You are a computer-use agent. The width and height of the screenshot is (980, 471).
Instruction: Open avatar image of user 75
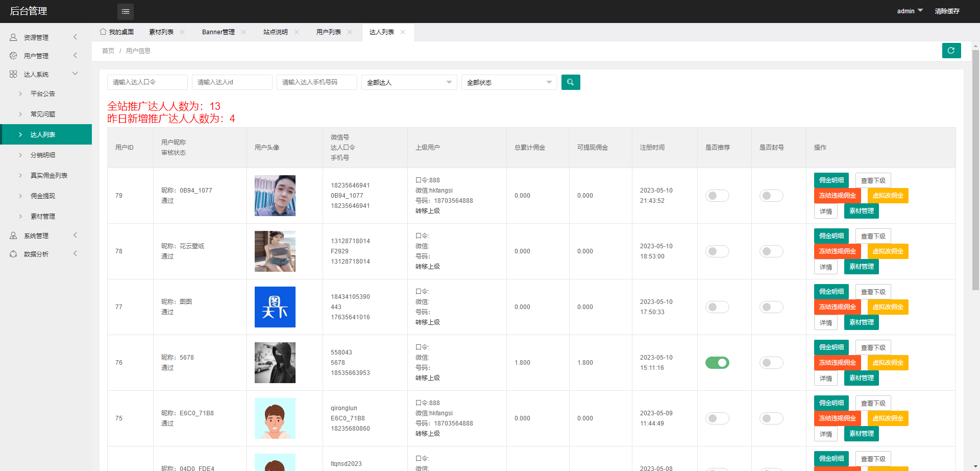[x=275, y=418]
